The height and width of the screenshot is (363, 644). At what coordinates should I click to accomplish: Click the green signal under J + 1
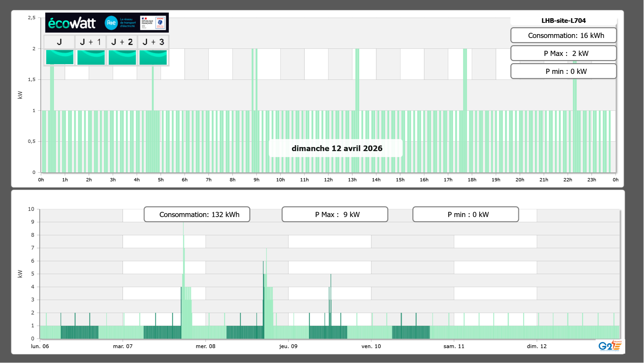click(91, 57)
